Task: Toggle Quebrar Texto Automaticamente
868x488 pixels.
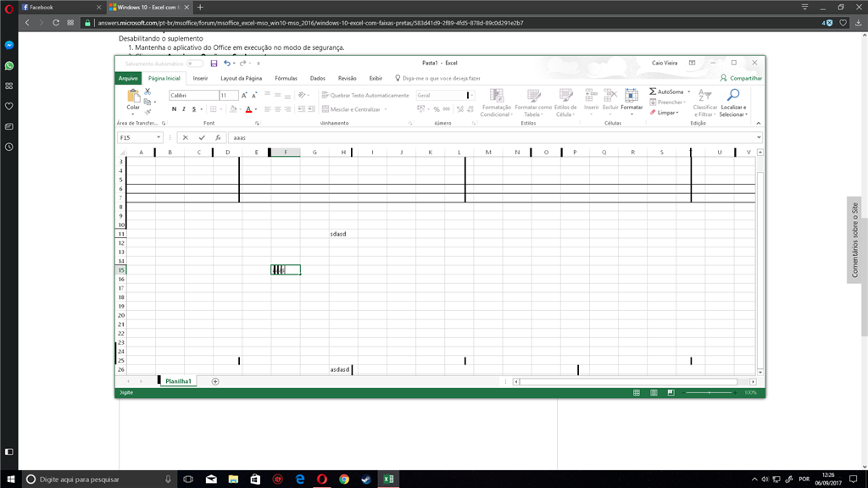Action: 365,95
